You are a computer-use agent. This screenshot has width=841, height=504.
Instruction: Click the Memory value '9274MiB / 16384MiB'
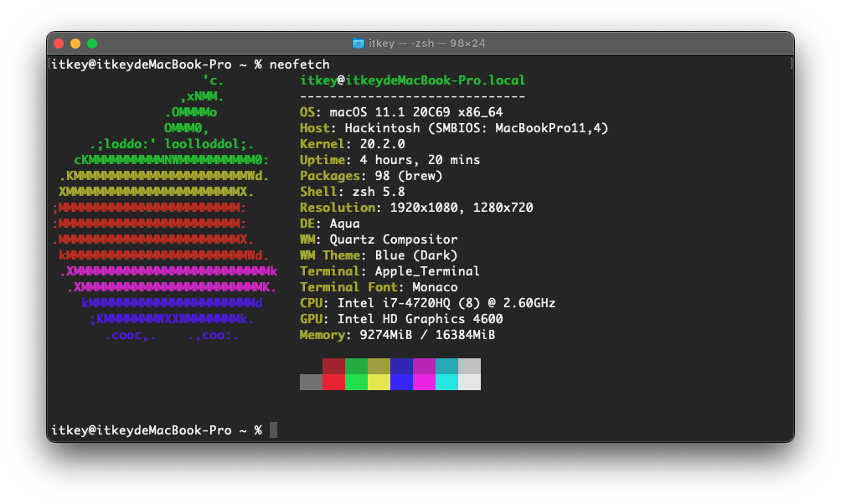[427, 335]
